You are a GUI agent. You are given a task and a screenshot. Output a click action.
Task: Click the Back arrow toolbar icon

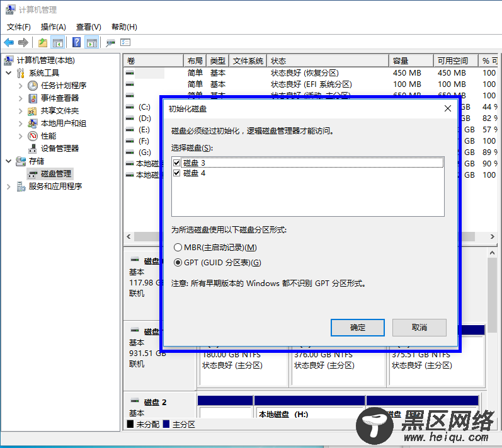pos(9,42)
